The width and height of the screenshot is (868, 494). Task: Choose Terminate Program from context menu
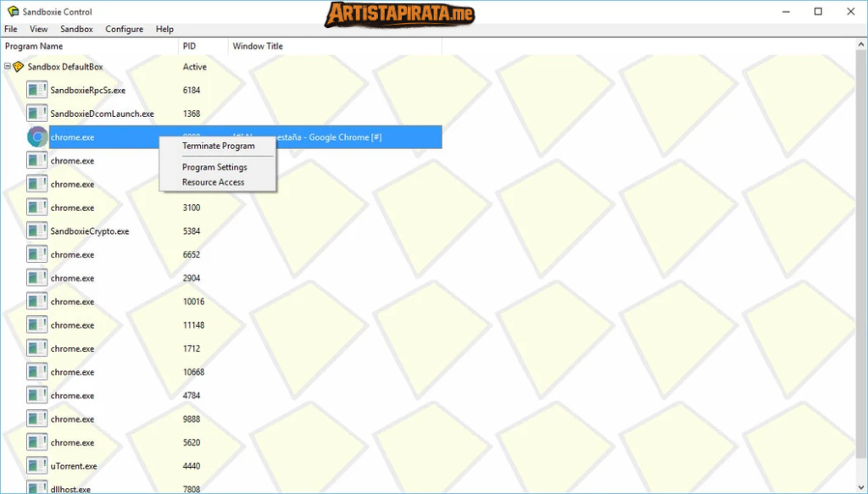click(218, 146)
